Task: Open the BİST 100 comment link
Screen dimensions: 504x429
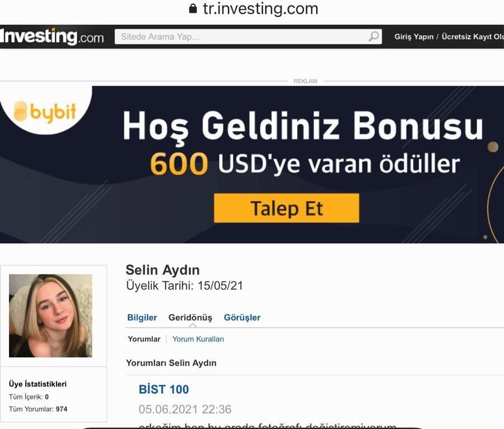Action: click(164, 389)
